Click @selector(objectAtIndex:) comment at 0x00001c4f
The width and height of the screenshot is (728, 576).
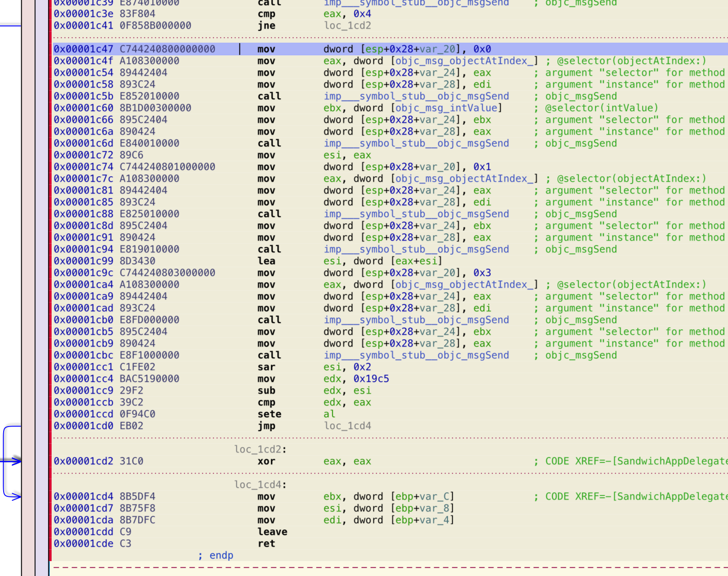click(632, 61)
